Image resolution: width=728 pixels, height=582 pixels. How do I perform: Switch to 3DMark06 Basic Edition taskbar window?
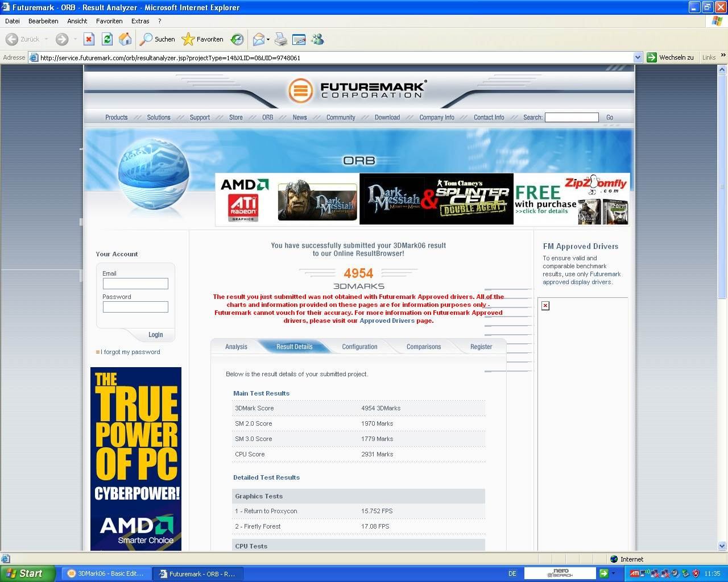click(x=106, y=573)
